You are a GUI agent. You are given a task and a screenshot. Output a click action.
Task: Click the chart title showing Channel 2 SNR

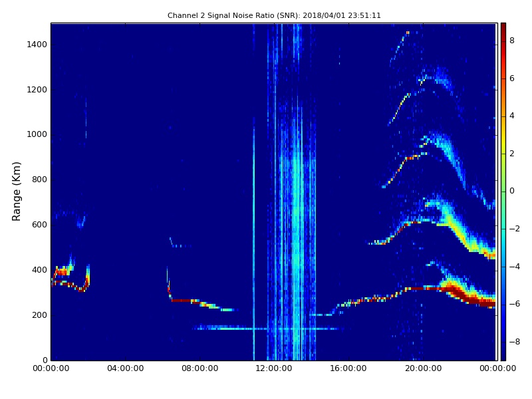click(274, 15)
